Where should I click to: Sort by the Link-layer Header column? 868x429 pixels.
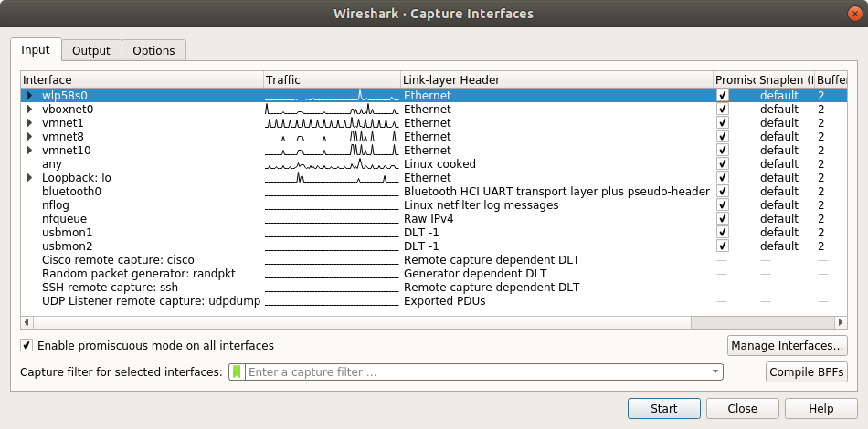(557, 79)
